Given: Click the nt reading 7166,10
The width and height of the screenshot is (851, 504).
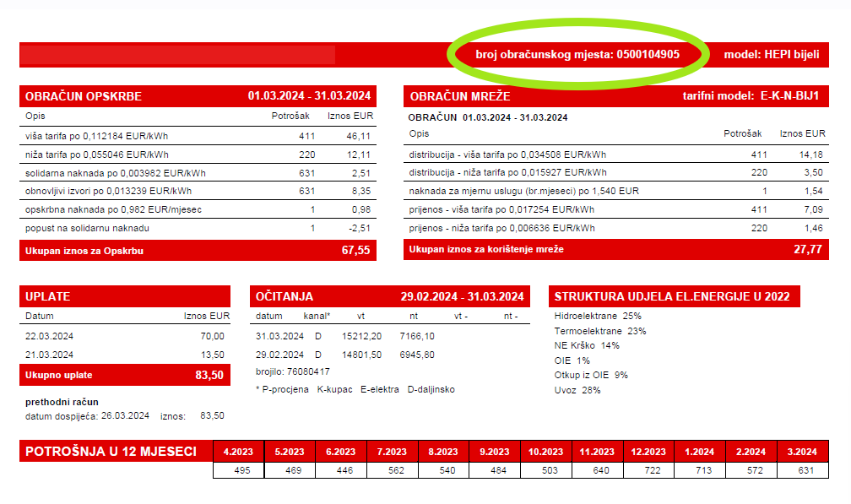Looking at the screenshot, I should (x=417, y=336).
